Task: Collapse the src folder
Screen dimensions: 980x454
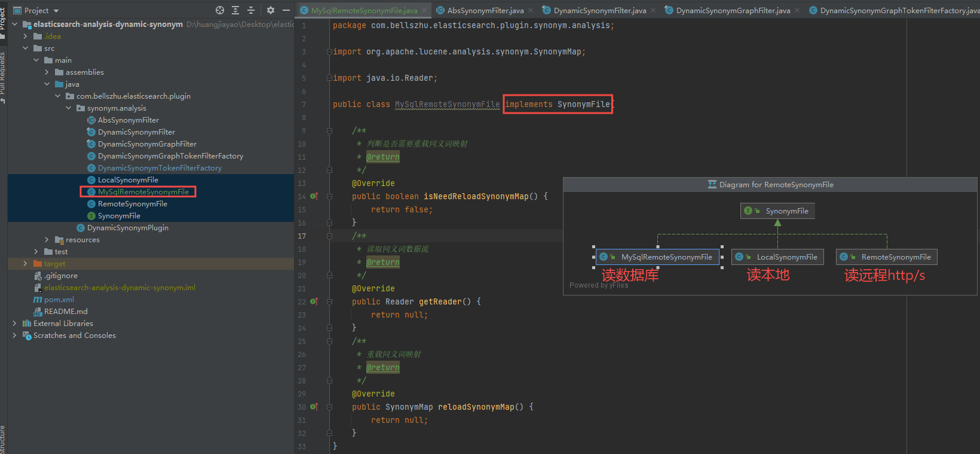Action: (x=25, y=48)
